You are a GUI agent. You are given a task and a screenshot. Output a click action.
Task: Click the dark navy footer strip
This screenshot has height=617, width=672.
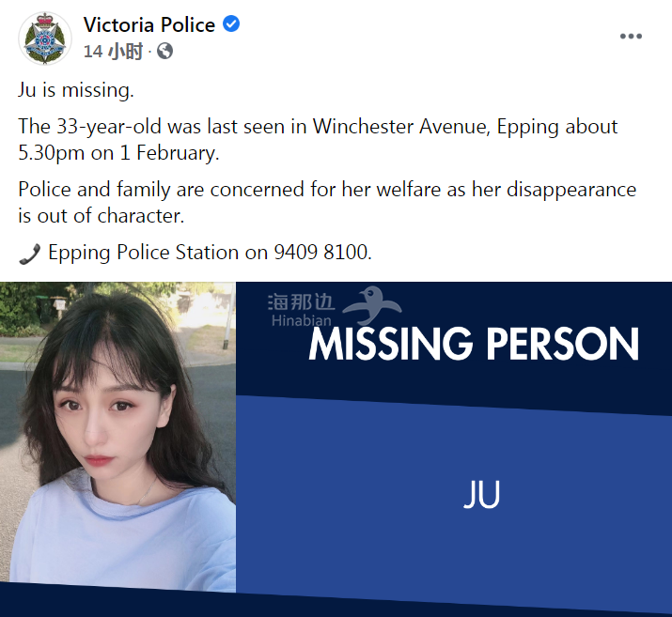tap(336, 605)
